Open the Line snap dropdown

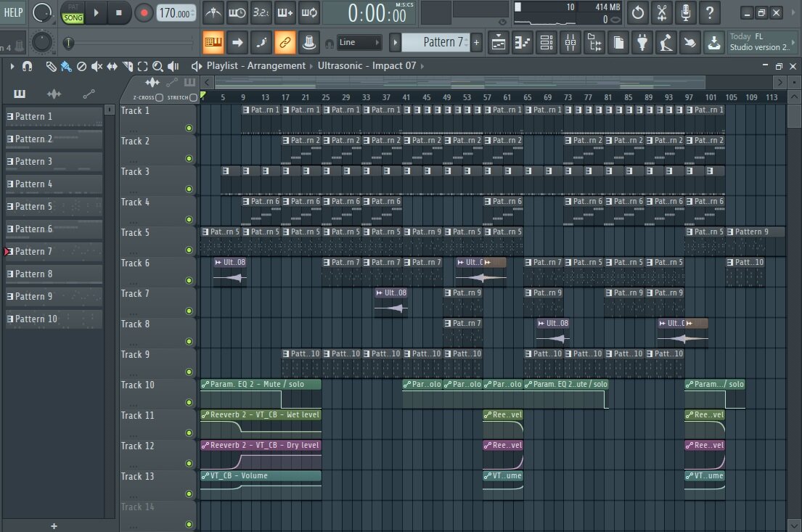(x=359, y=42)
